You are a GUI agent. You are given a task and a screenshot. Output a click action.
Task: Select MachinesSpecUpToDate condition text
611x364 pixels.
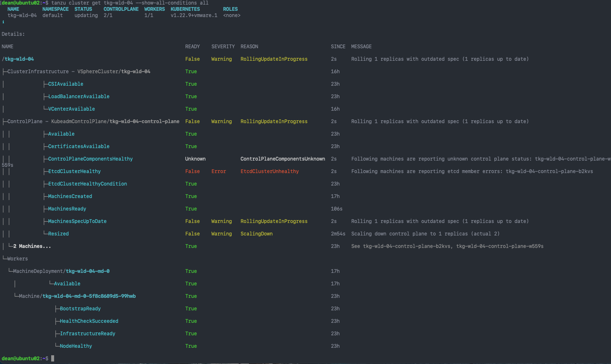pyautogui.click(x=77, y=221)
